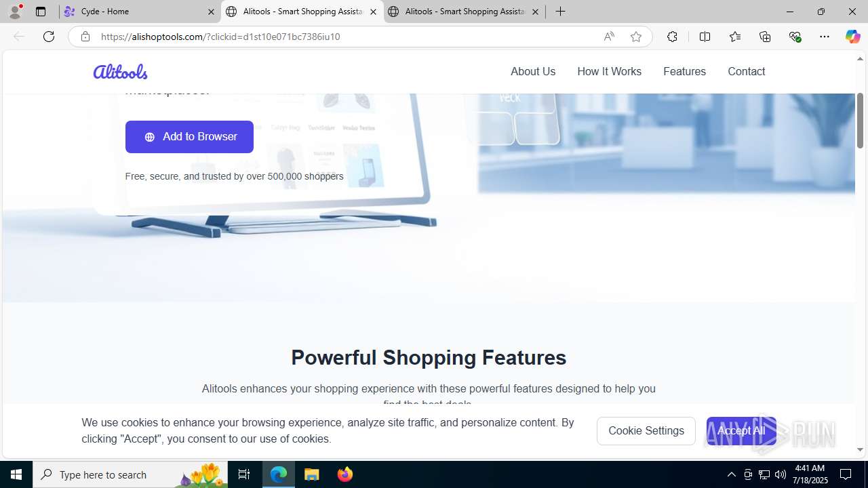Image resolution: width=868 pixels, height=488 pixels.
Task: Open the Favorites list
Action: pos(735,37)
